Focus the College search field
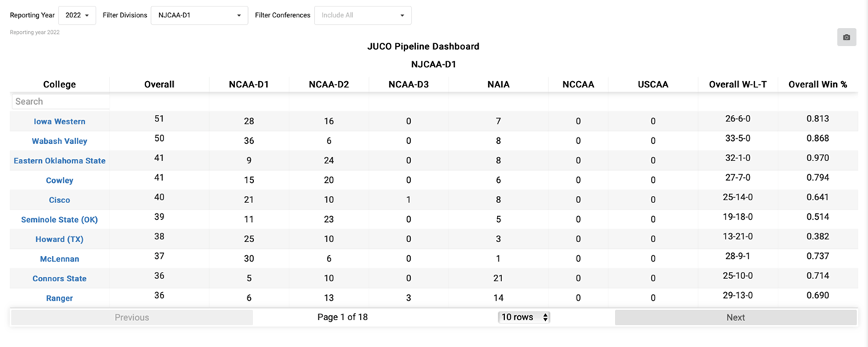Screen dimensions: 868x347 (x=61, y=102)
